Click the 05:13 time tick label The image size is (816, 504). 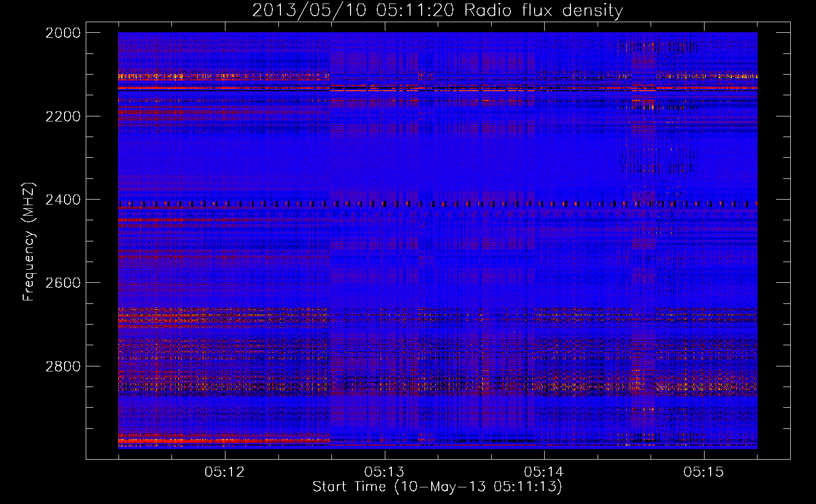[385, 472]
